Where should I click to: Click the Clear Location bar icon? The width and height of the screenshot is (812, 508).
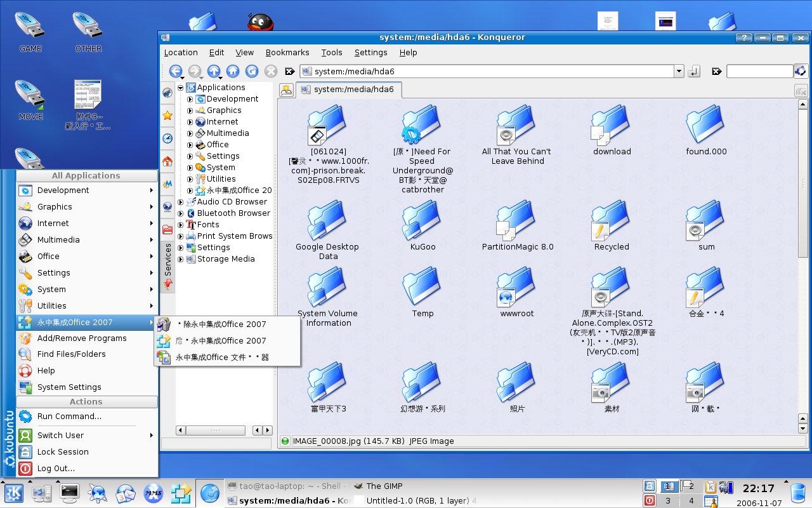tap(290, 71)
